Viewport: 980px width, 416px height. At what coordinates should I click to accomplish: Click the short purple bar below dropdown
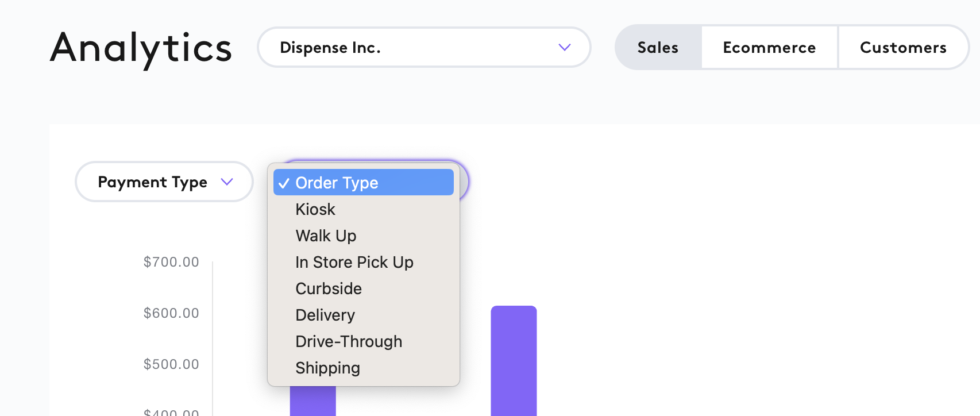pos(312,401)
